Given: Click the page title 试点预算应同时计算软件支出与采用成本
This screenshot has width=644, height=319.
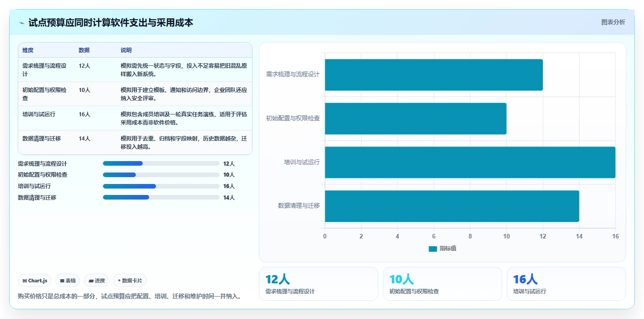Looking at the screenshot, I should pos(111,23).
